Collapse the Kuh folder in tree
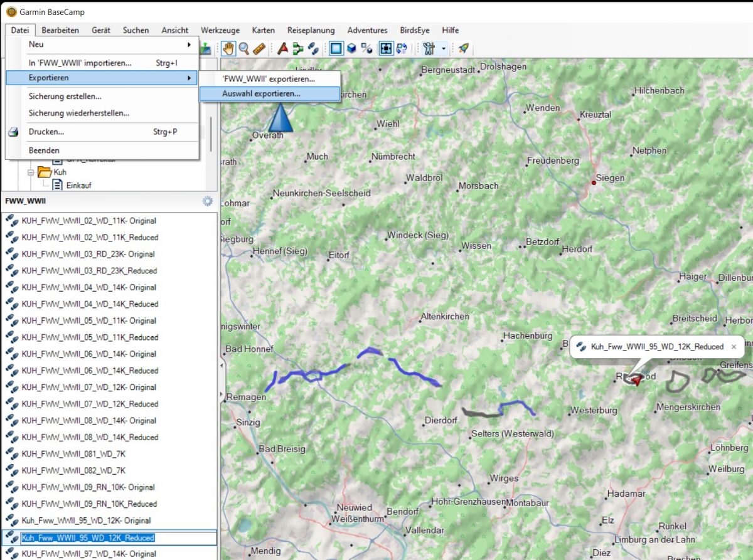753x560 pixels. point(30,172)
